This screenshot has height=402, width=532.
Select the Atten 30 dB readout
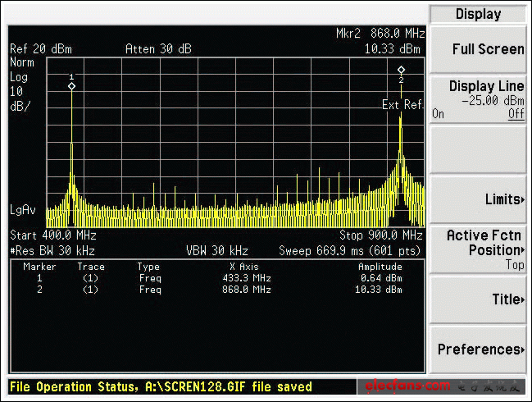pyautogui.click(x=158, y=49)
